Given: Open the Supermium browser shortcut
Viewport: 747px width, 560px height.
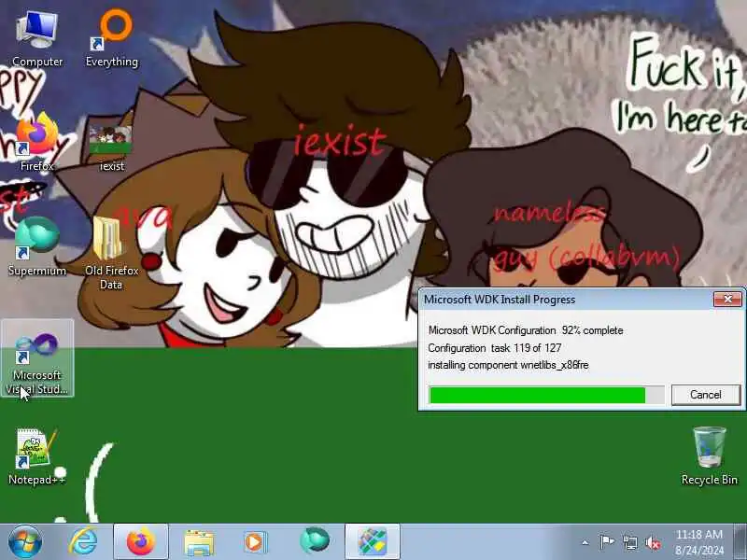Looking at the screenshot, I should coord(36,246).
